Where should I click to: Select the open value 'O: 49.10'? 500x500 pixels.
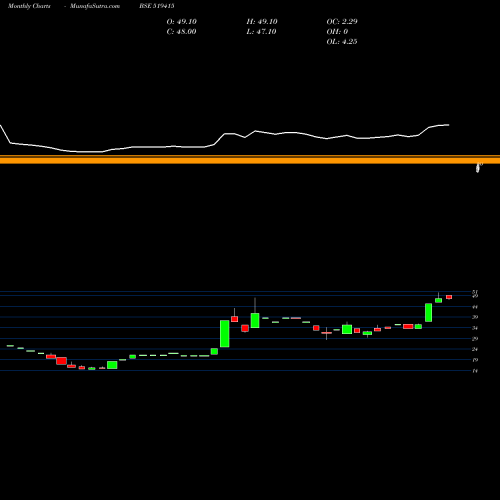[182, 22]
